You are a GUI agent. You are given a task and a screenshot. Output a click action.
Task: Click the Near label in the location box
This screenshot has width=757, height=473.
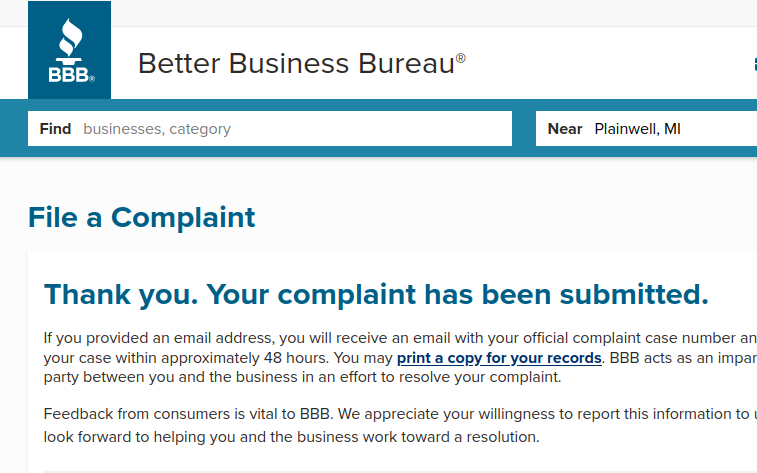(565, 129)
